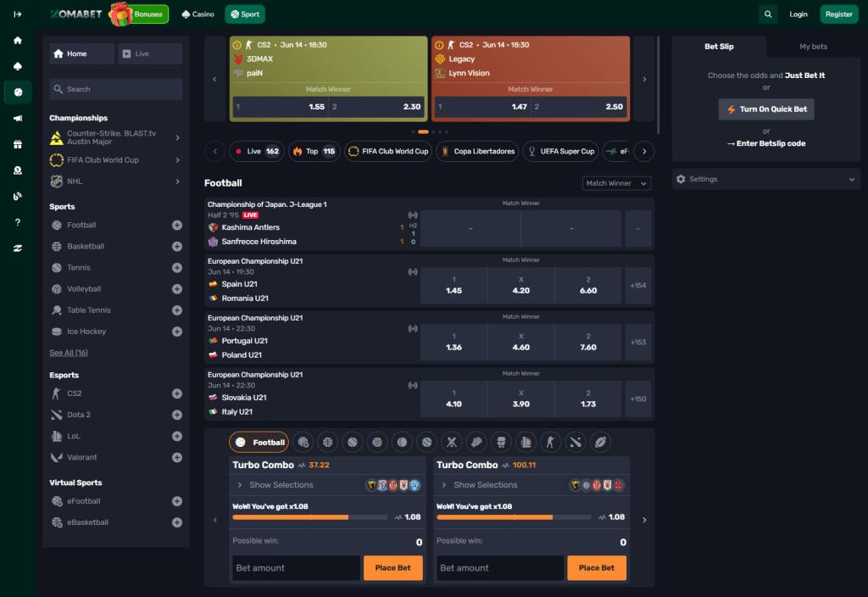Select tennis ball icon in Turbo Combo sport row
This screenshot has height=597, width=868.
[353, 442]
